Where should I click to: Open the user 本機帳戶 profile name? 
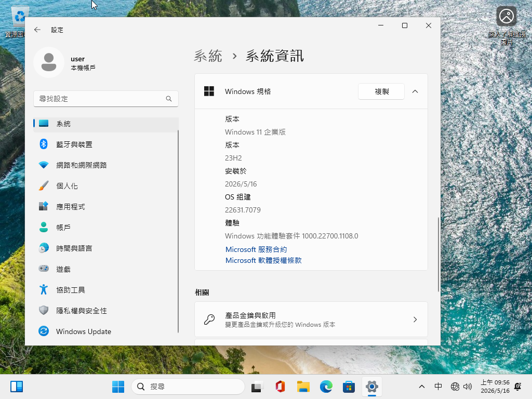83,63
